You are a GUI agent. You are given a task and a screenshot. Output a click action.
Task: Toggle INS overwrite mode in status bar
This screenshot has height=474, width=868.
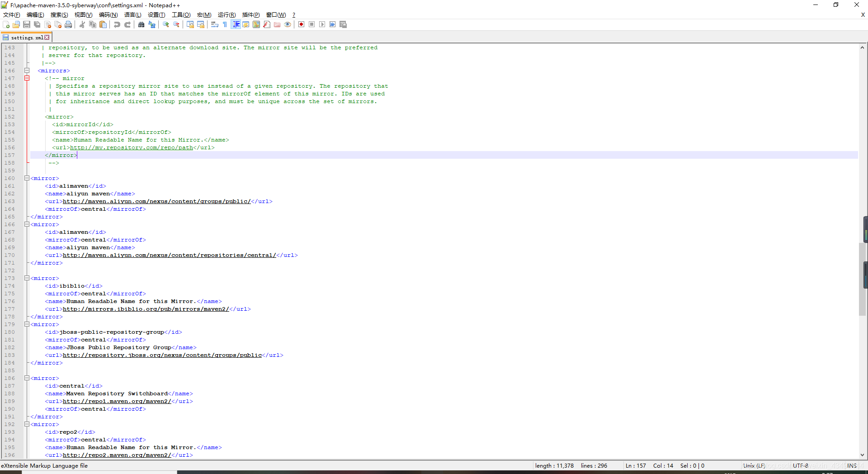coord(852,465)
